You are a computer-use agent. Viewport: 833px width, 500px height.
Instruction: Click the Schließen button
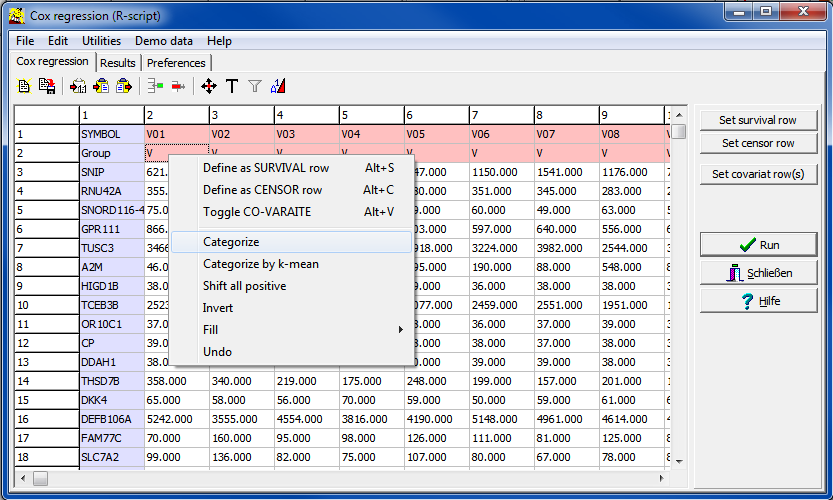(x=758, y=273)
